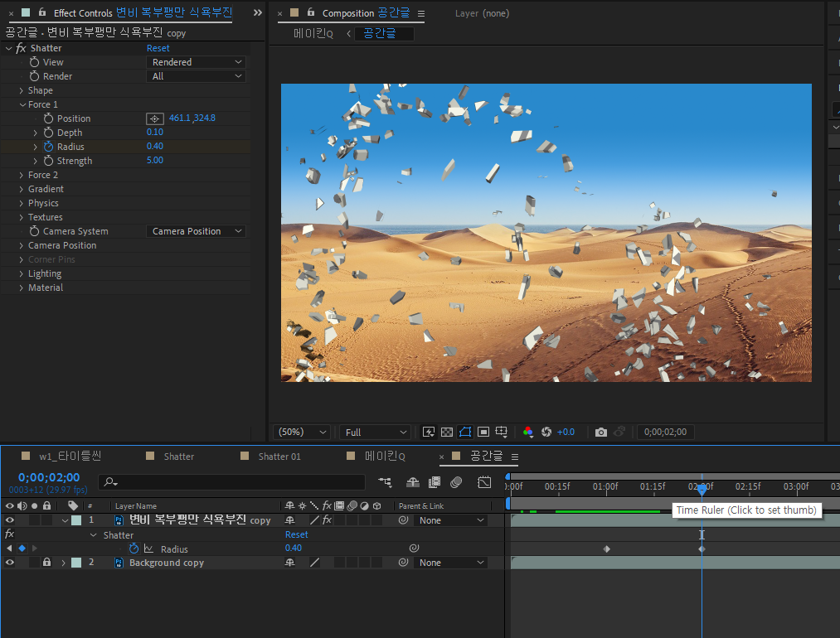Click the Strength value 5.00
The height and width of the screenshot is (638, 840).
(155, 161)
